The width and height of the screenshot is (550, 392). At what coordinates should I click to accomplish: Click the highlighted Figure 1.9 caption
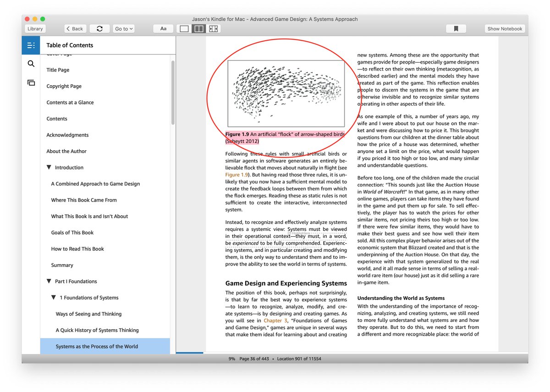coord(285,138)
